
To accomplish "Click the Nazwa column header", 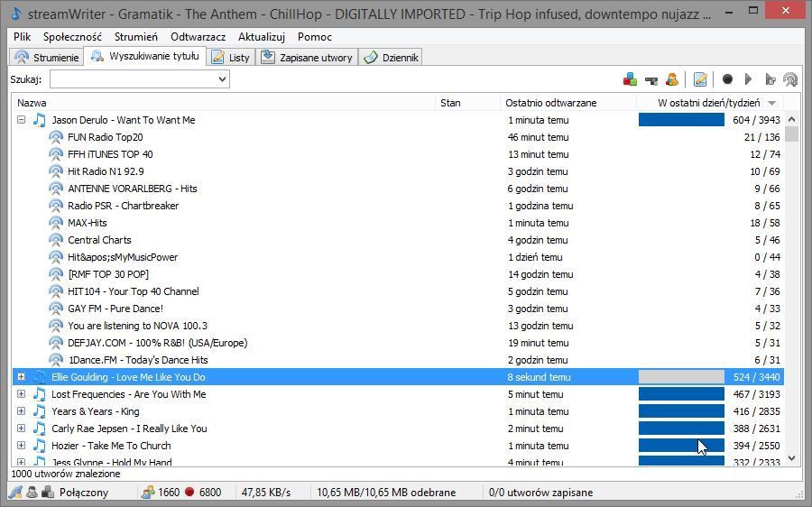I will [x=224, y=103].
